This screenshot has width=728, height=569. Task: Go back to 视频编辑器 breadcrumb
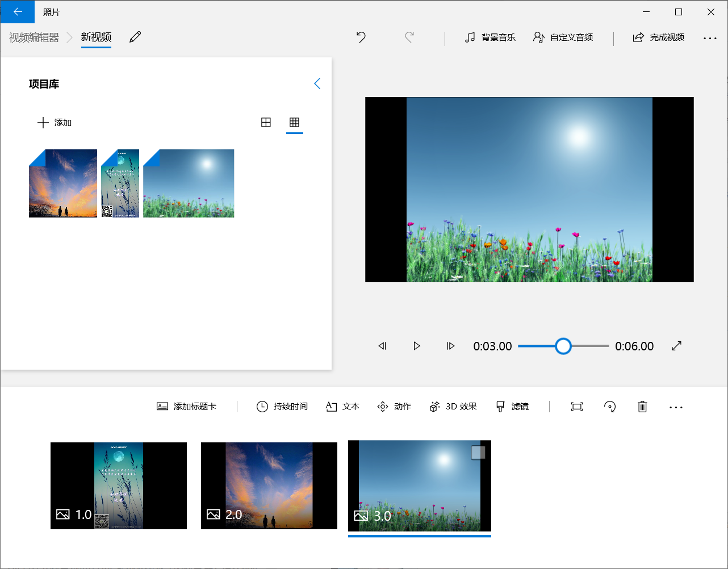pyautogui.click(x=34, y=36)
